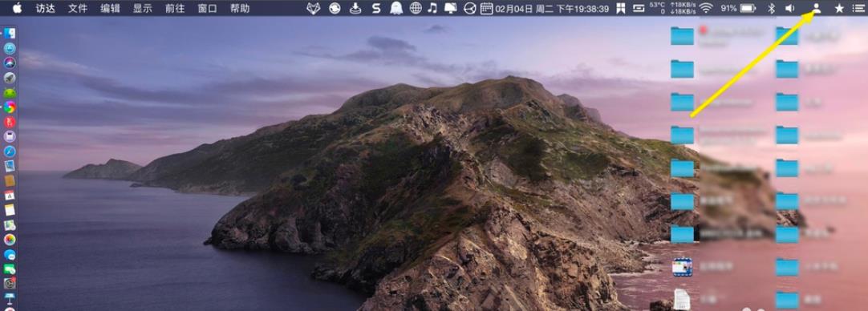Select the video file icon on desktop

pyautogui.click(x=682, y=267)
